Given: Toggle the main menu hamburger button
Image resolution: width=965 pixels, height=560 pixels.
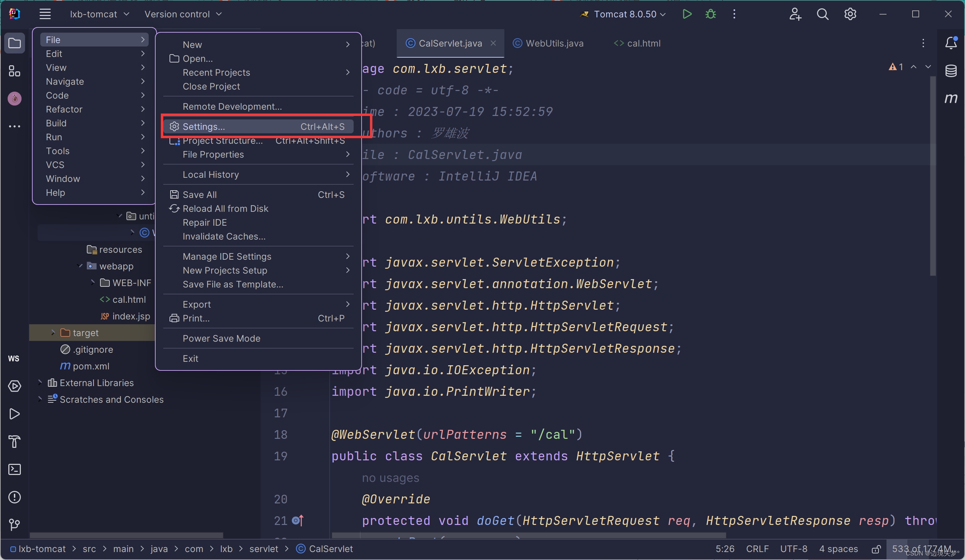Looking at the screenshot, I should pyautogui.click(x=45, y=14).
